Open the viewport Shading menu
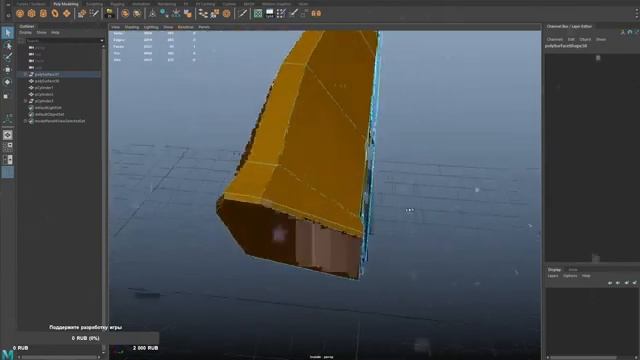This screenshot has height=360, width=640. (132, 27)
